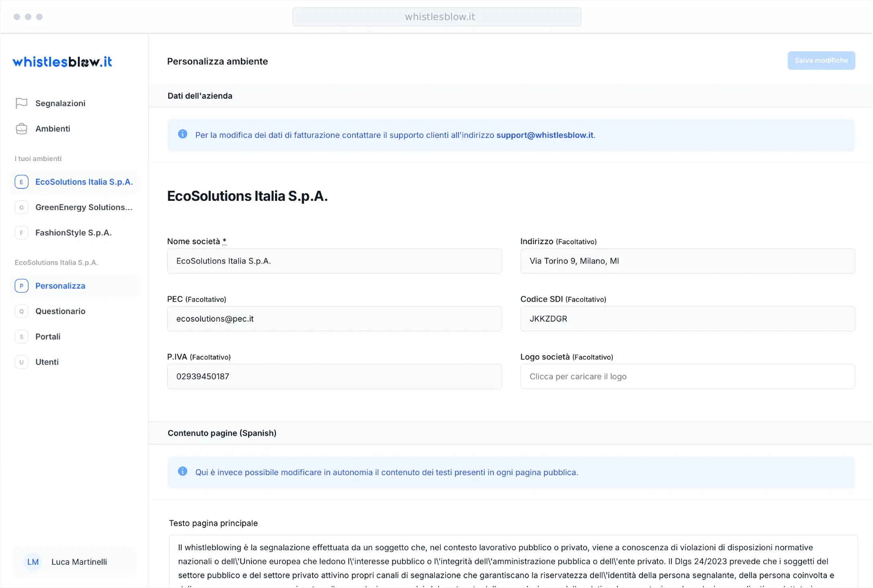Click the LM user avatar
This screenshot has height=588, width=873.
click(x=33, y=562)
